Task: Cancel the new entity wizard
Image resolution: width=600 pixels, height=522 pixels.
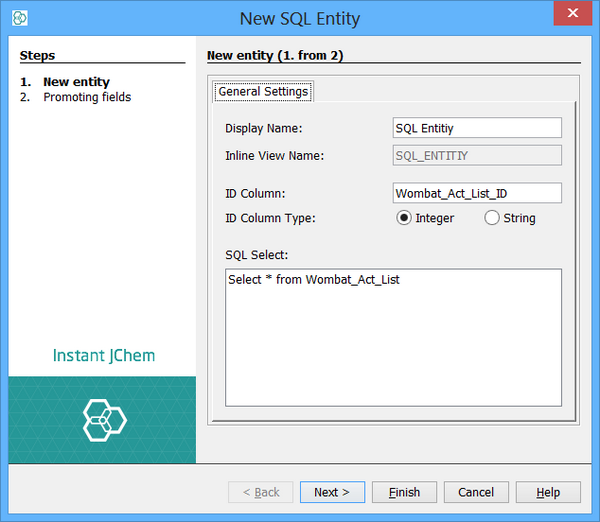Action: [476, 492]
